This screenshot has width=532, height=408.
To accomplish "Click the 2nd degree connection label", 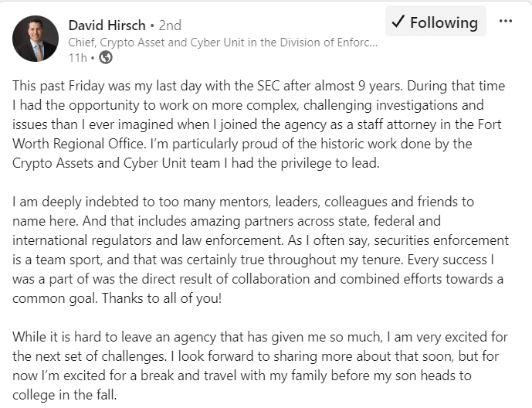I will tap(170, 25).
